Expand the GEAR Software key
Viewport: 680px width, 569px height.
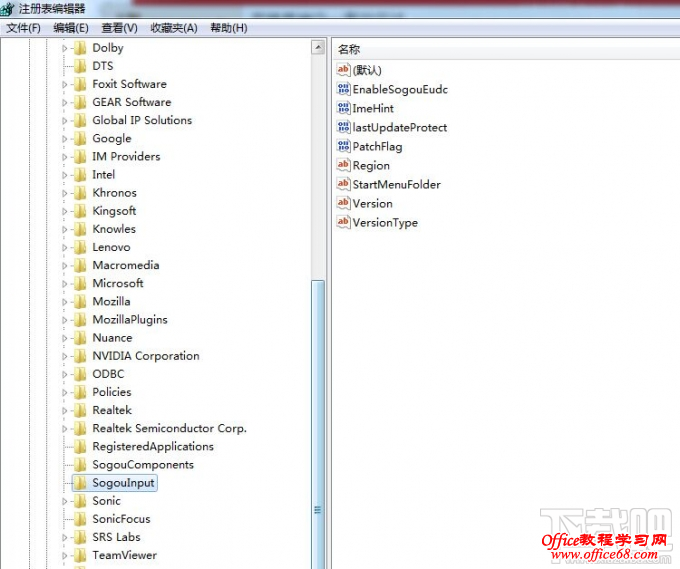pyautogui.click(x=65, y=103)
